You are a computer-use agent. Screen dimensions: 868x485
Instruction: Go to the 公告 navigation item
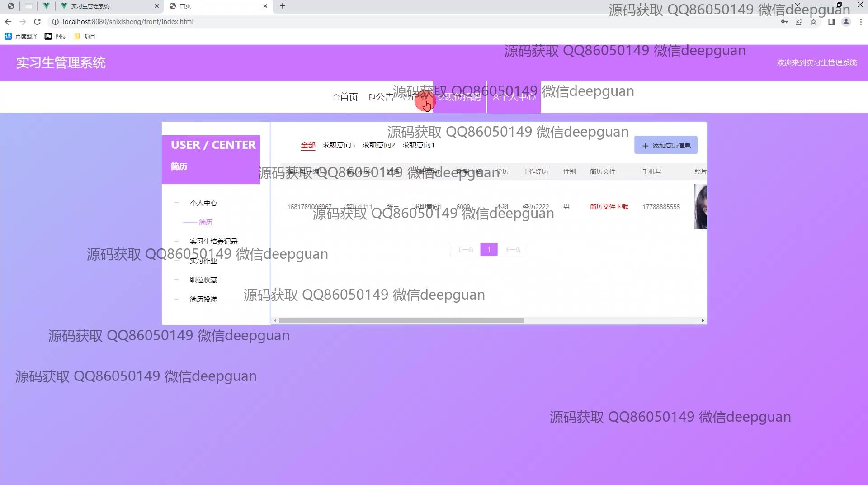(x=381, y=97)
